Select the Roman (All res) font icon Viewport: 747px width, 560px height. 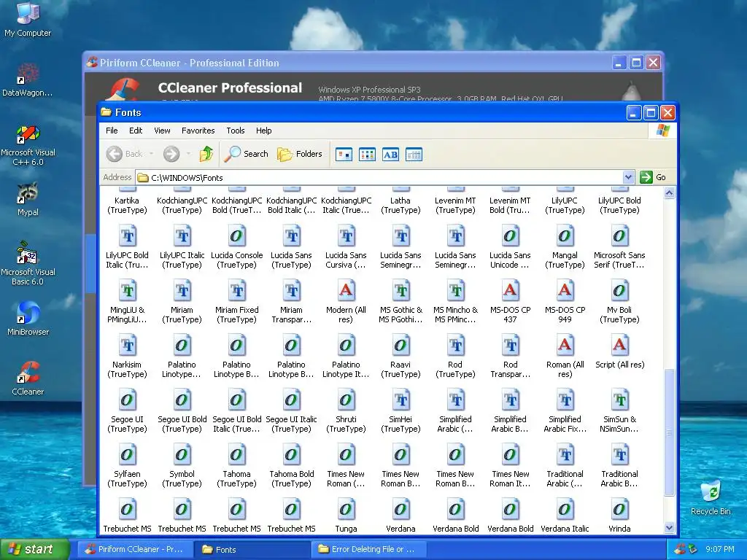click(565, 356)
